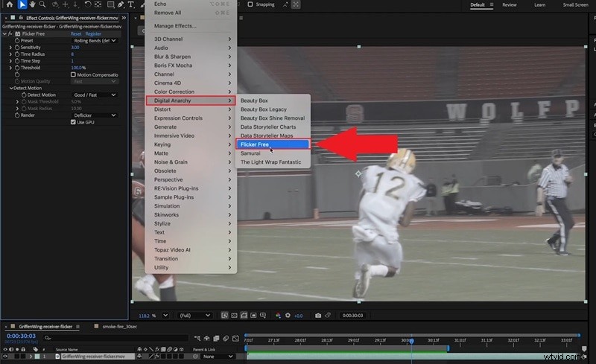Screen dimensions: 596x364
Task: Collapse the Detect Motion group
Action: point(11,88)
